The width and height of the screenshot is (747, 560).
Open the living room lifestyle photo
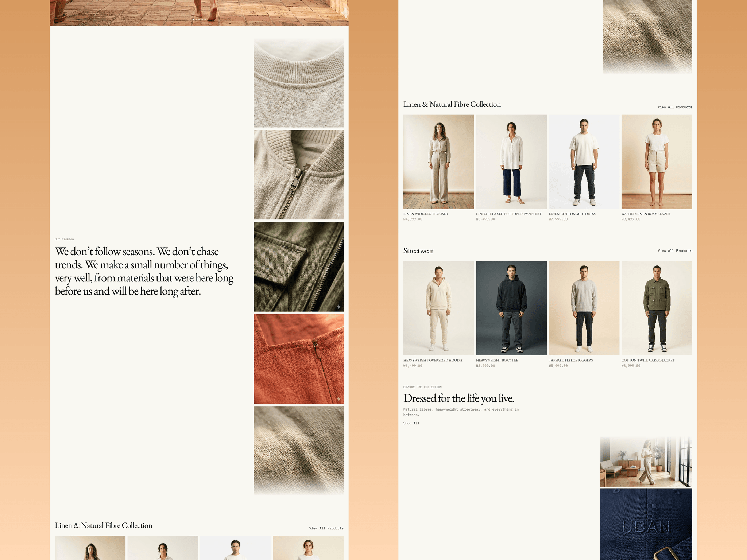646,462
